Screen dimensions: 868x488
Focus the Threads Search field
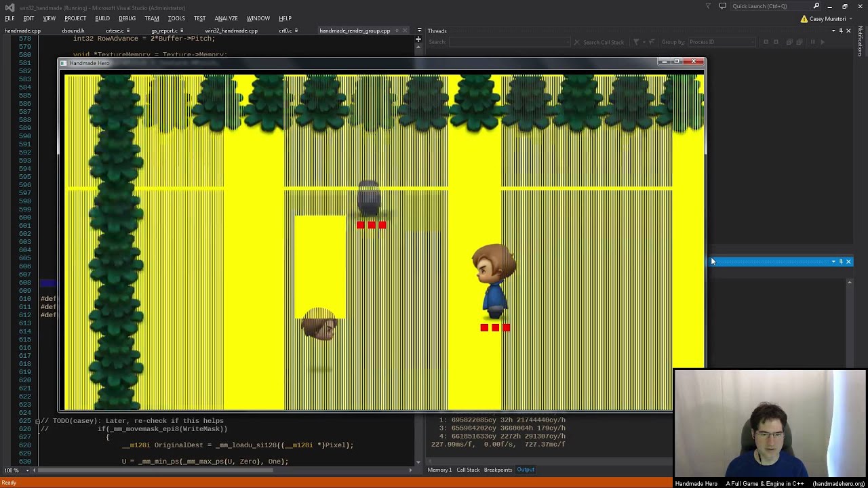pos(509,42)
